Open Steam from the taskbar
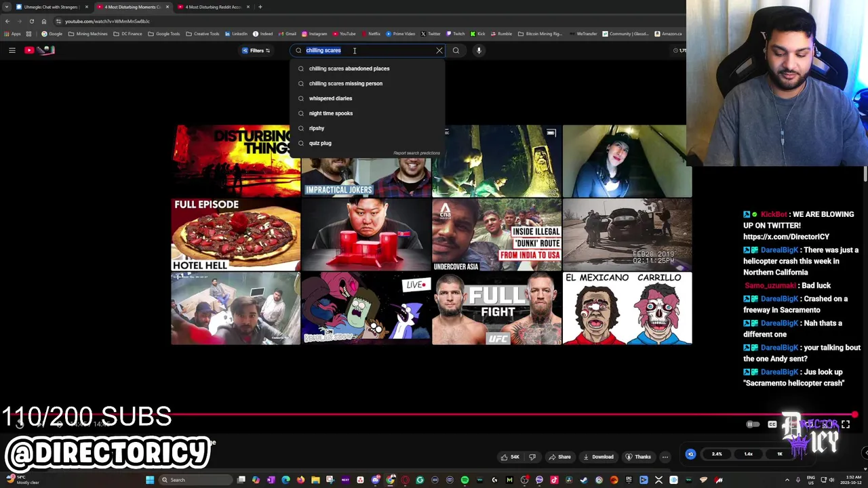Viewport: 868px width, 488px height. (584, 480)
